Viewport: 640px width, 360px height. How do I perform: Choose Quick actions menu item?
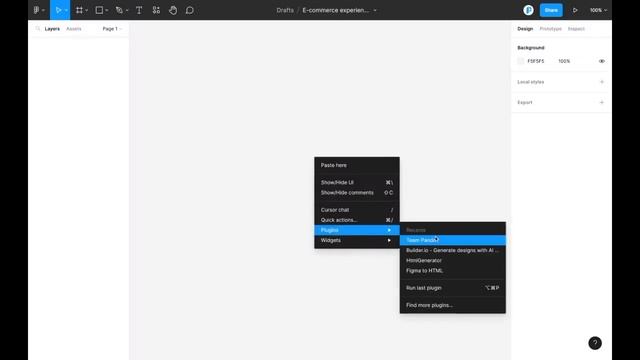coord(357,220)
